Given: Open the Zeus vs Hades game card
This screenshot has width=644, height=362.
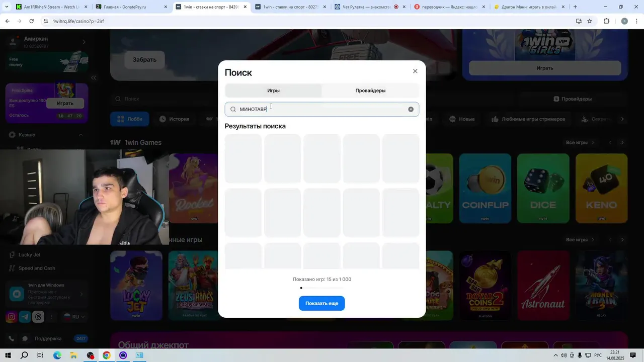Looking at the screenshot, I should click(194, 286).
